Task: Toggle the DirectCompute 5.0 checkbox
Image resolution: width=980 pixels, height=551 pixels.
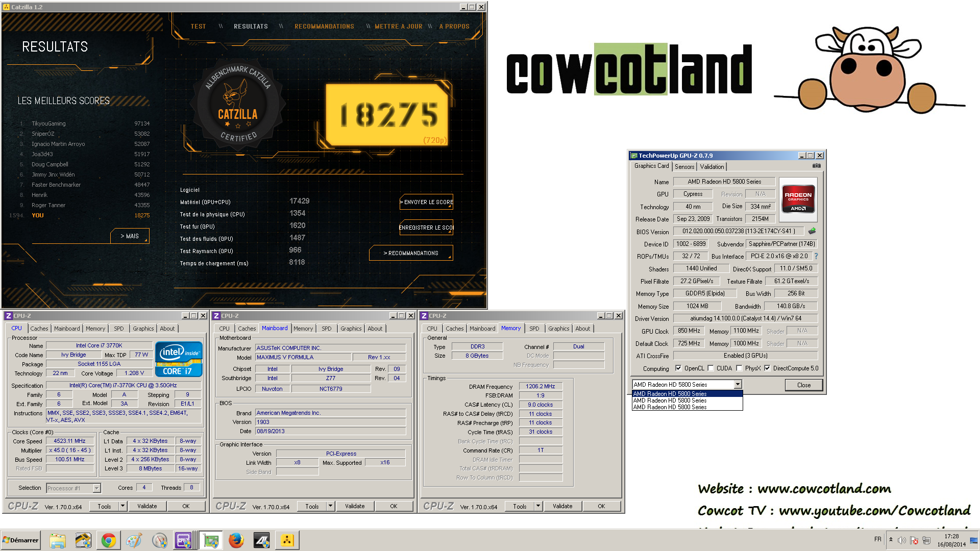Action: (767, 368)
